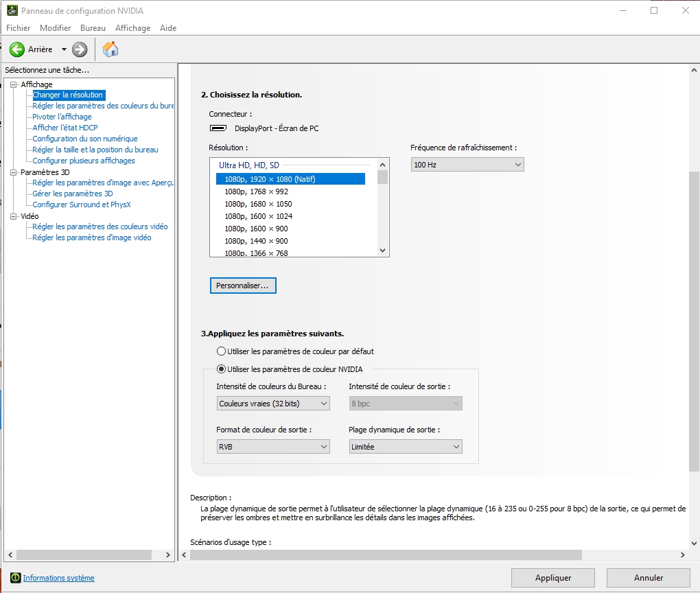Open Intensité de couleurs du Bureau dropdown
The width and height of the screenshot is (700, 593).
click(x=273, y=404)
